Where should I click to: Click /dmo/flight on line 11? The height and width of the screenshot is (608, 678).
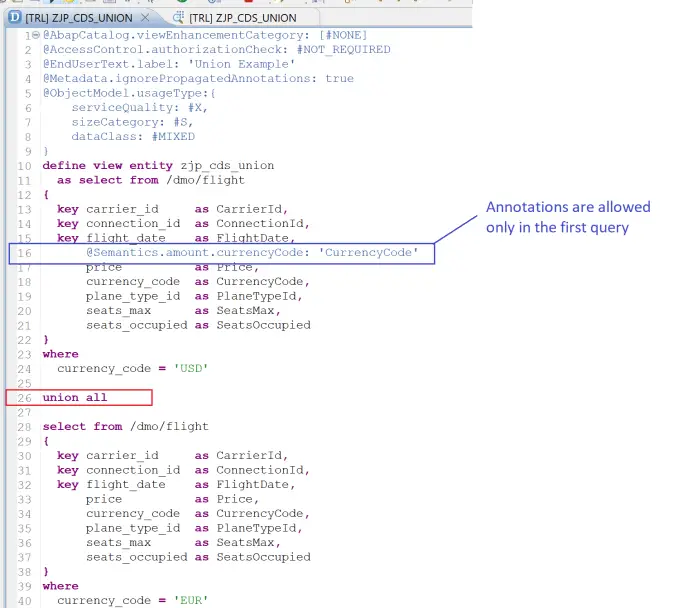pos(205,180)
